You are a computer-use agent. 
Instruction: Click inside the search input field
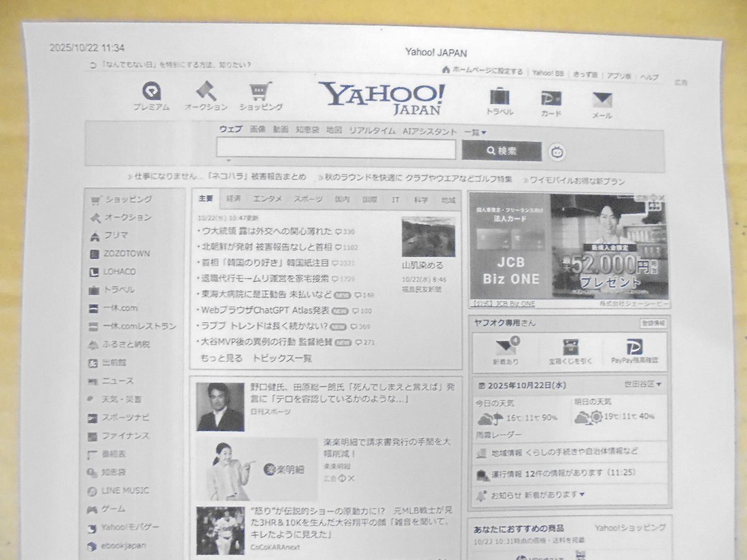(x=336, y=149)
